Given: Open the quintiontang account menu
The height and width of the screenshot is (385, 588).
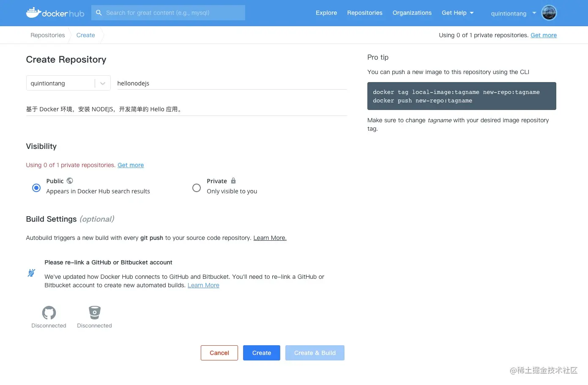Looking at the screenshot, I should point(513,13).
